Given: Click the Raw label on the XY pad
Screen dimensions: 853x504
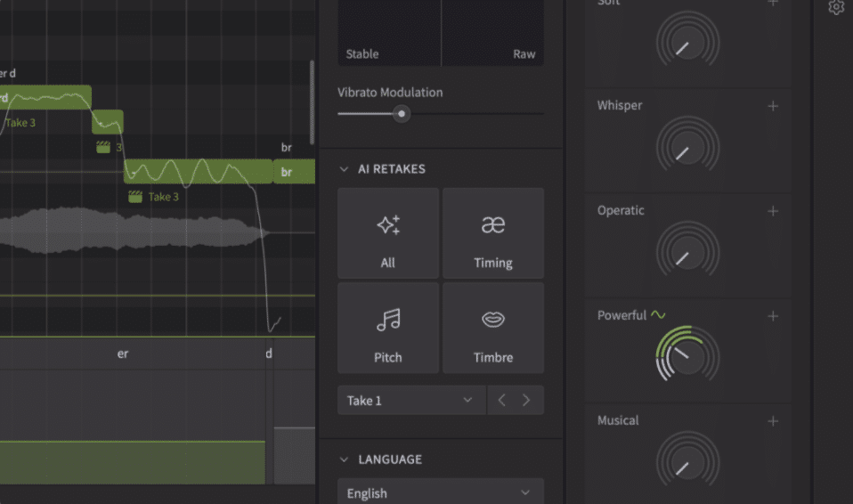Looking at the screenshot, I should pyautogui.click(x=524, y=54).
